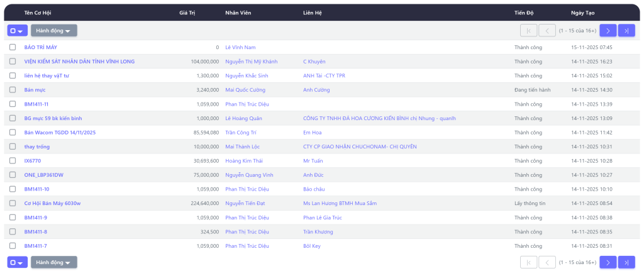
Task: Sort by Giá Trị column header
Action: (x=187, y=13)
